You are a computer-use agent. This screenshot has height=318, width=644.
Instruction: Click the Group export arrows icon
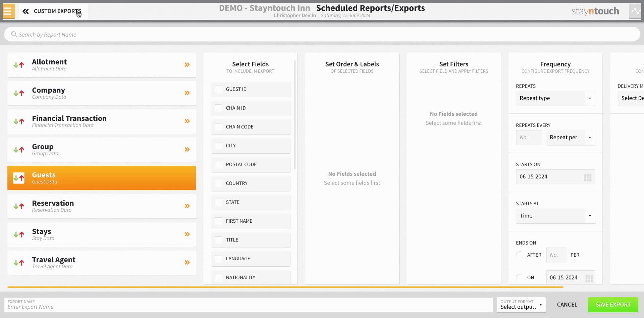19,150
